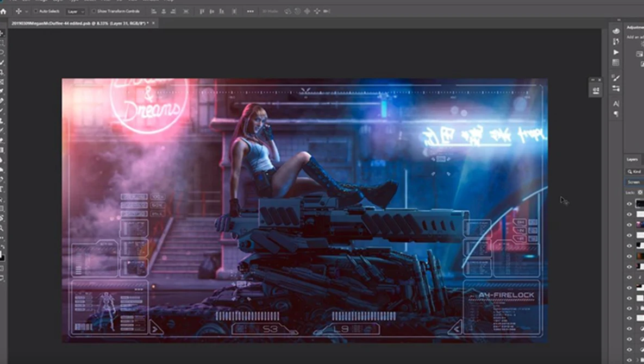The width and height of the screenshot is (644, 364).
Task: Open the Actions panel play icon
Action: point(616,52)
